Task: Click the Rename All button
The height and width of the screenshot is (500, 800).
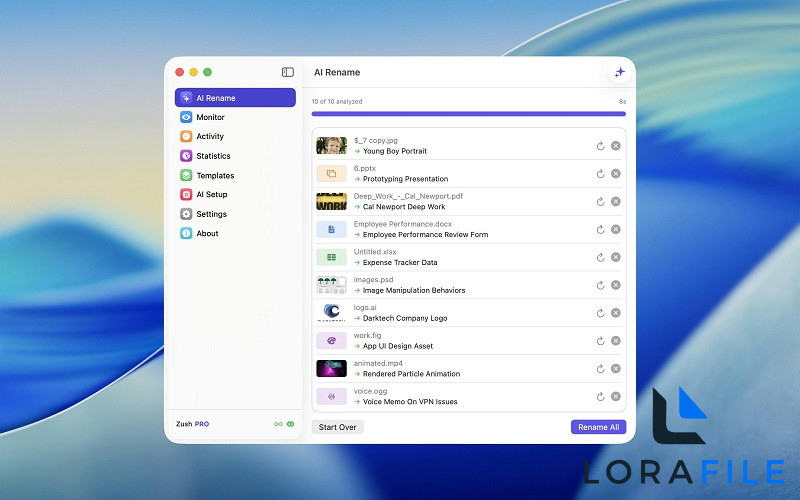Action: (x=598, y=427)
